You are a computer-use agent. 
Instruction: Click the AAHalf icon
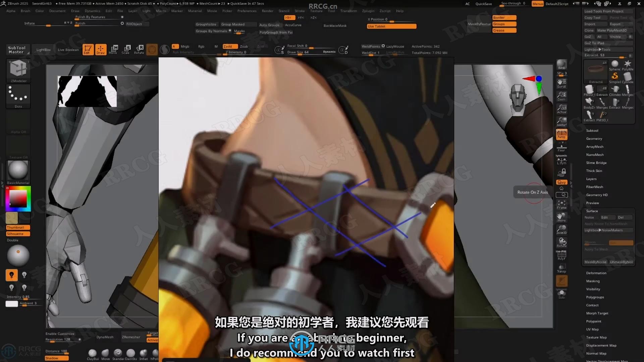[x=561, y=122]
